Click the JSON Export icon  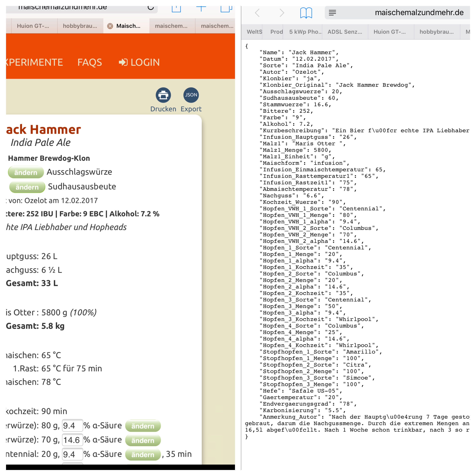(191, 95)
